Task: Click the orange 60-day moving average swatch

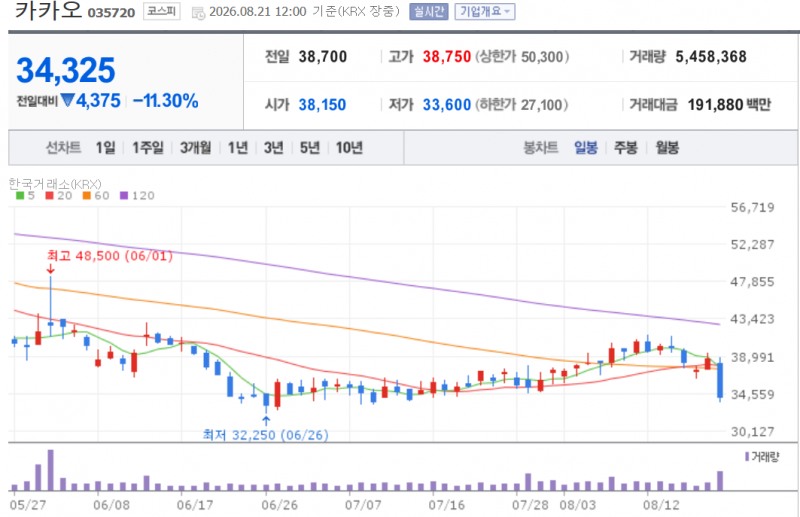Action: (87, 195)
